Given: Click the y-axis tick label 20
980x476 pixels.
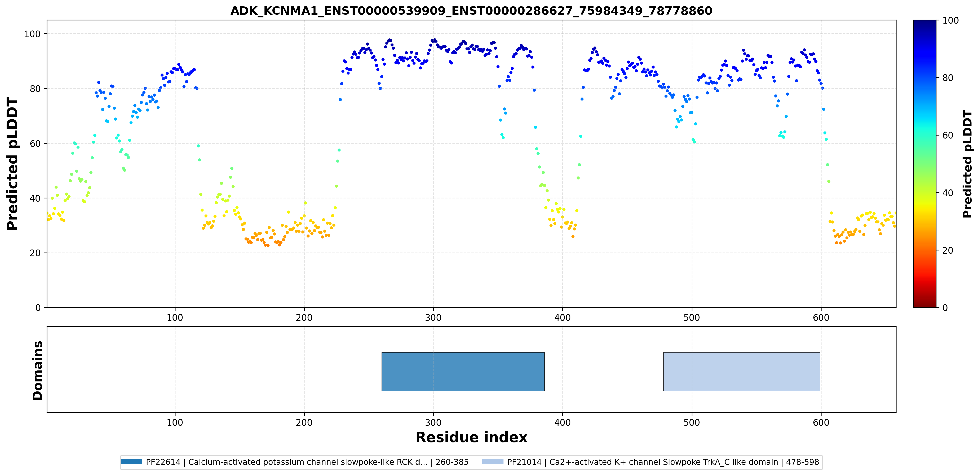Looking at the screenshot, I should coord(35,253).
